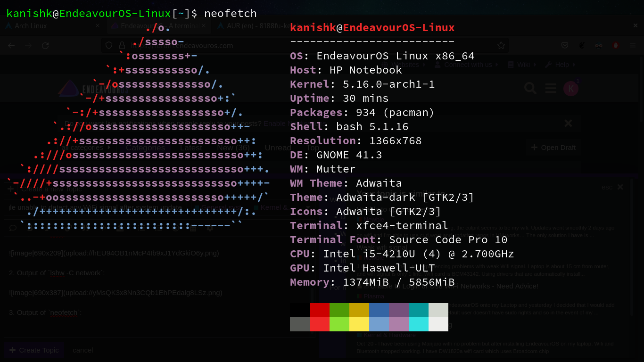The height and width of the screenshot is (362, 644).
Task: Click the dark red swatch in neofetch palette
Action: [x=320, y=310]
